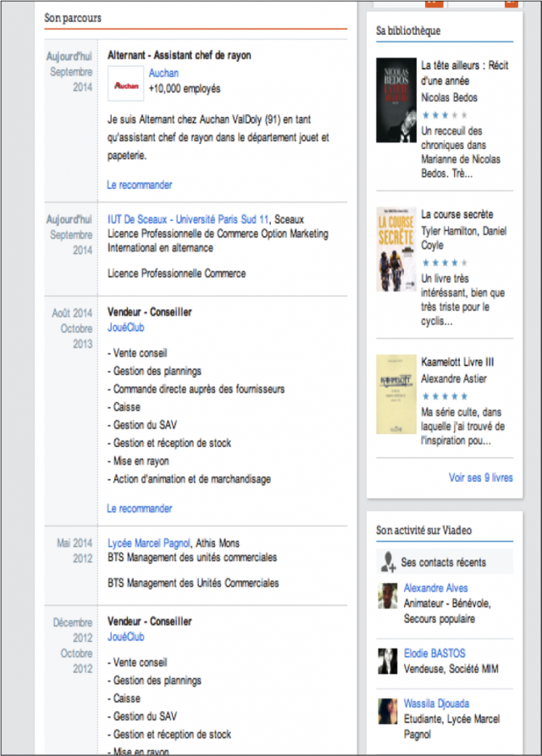Open the JouéClub link under December 2012
This screenshot has width=542, height=756.
(125, 637)
